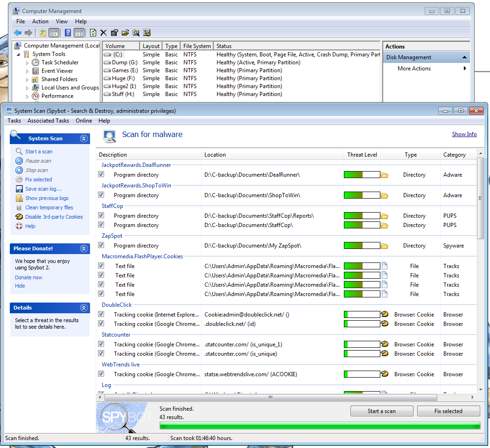Click the threat level bar in ShopToWin row

tap(362, 195)
